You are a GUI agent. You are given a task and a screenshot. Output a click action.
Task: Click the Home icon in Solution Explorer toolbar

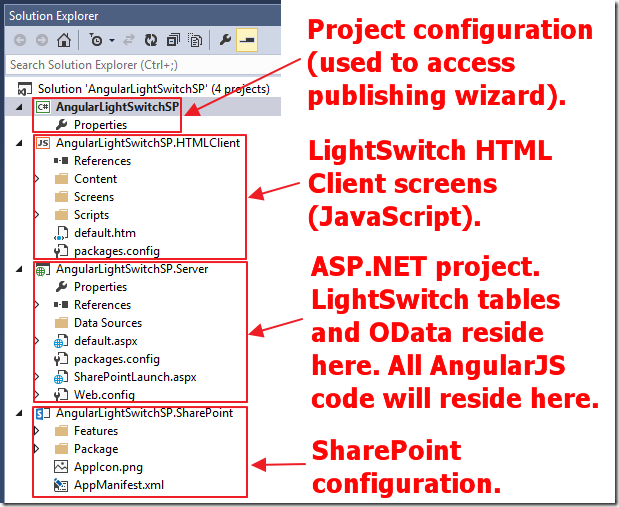click(x=64, y=40)
